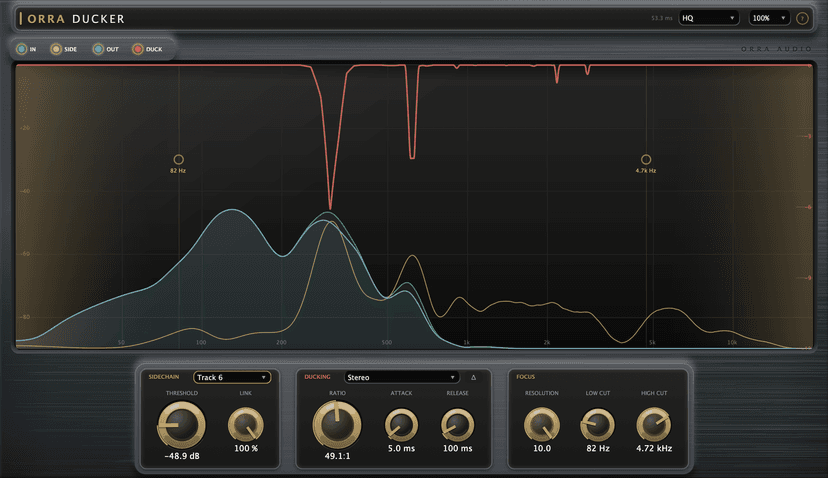Click the 49.1:1 ratio value
This screenshot has width=828, height=478.
click(337, 456)
